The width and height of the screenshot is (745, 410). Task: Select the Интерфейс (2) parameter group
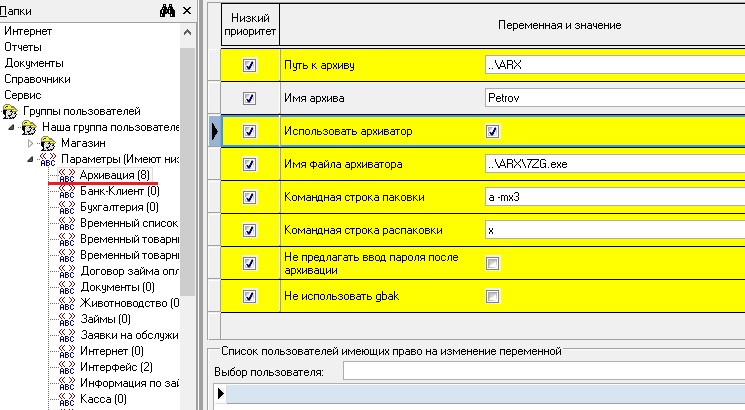116,367
